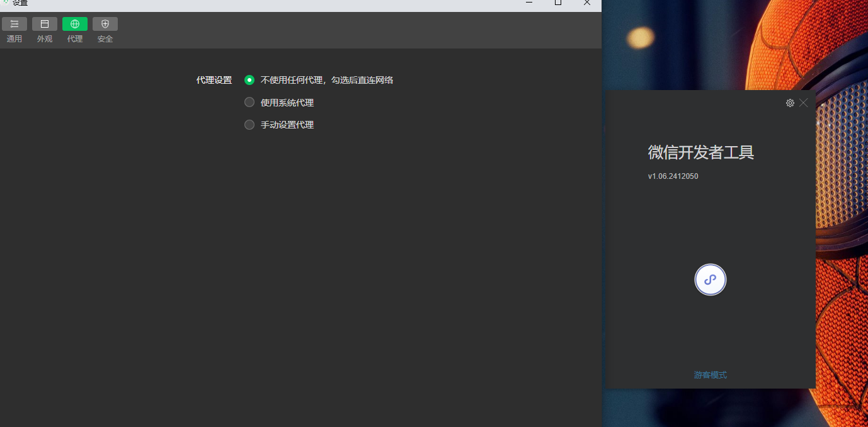
Task: Open the 安全 security tab
Action: (105, 30)
